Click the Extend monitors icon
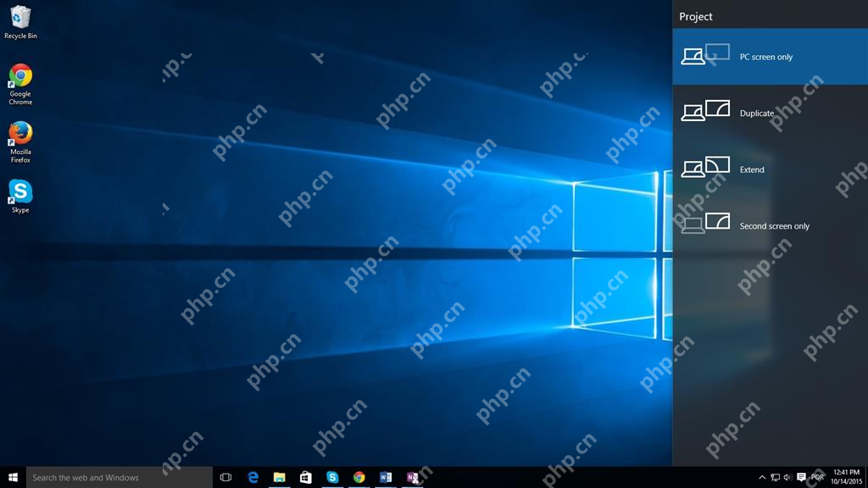The height and width of the screenshot is (488, 868). 705,167
